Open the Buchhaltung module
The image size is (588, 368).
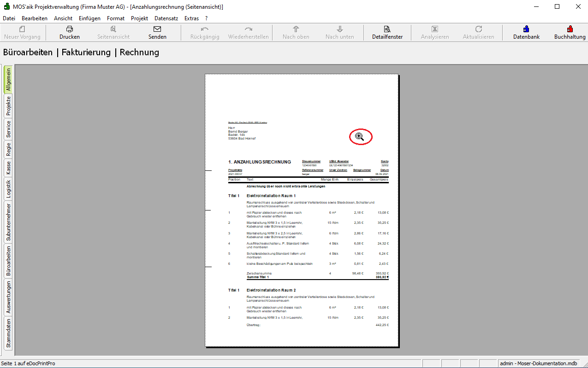click(570, 29)
